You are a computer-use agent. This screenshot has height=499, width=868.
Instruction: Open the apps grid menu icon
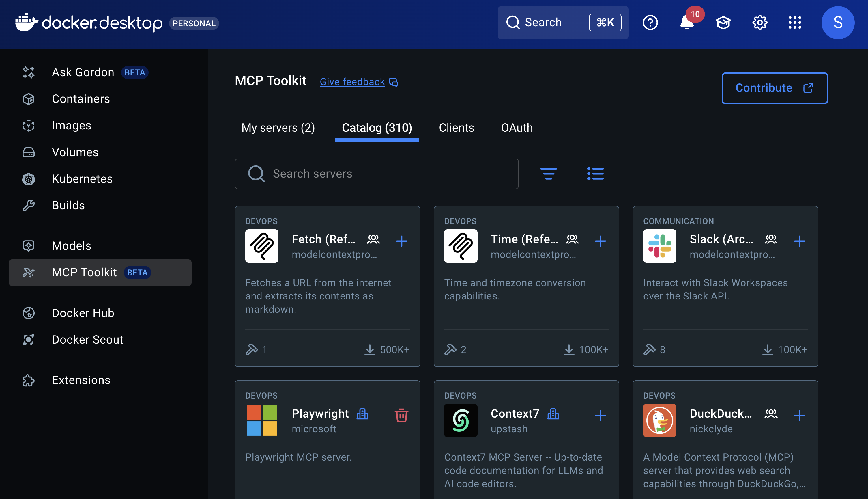(x=795, y=23)
